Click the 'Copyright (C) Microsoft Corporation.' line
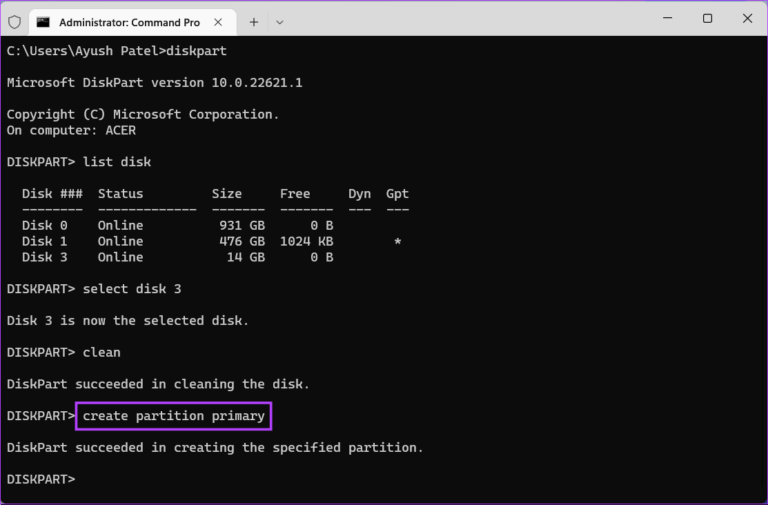Image resolution: width=768 pixels, height=505 pixels. [x=143, y=114]
